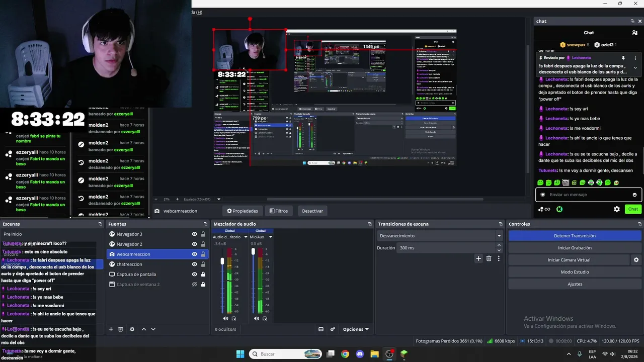Open source properties gear in Fuentes footer
644x362 pixels.
[132, 329]
